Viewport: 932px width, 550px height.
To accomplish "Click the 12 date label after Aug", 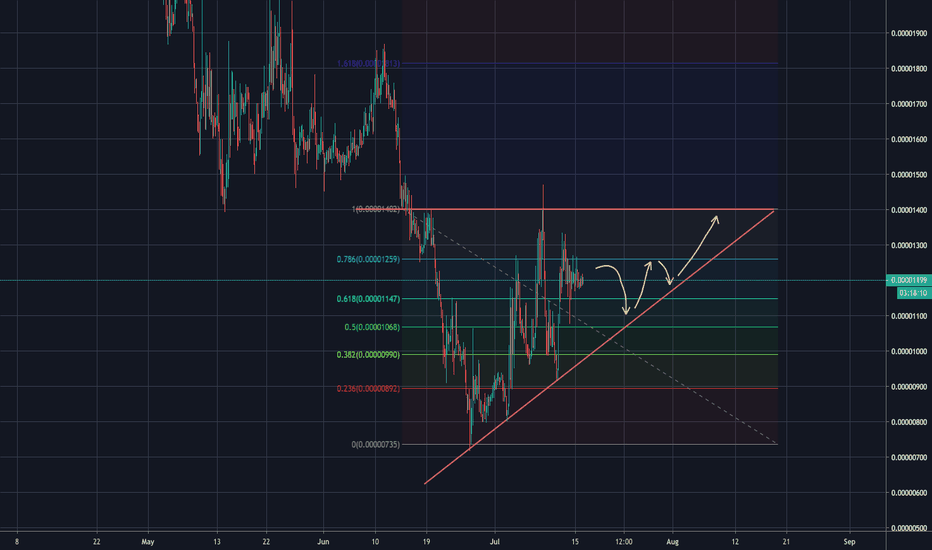I will [735, 542].
